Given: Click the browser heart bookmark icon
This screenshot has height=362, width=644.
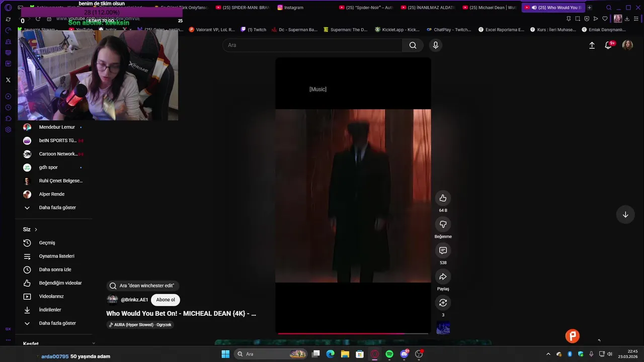Looking at the screenshot, I should tap(605, 19).
